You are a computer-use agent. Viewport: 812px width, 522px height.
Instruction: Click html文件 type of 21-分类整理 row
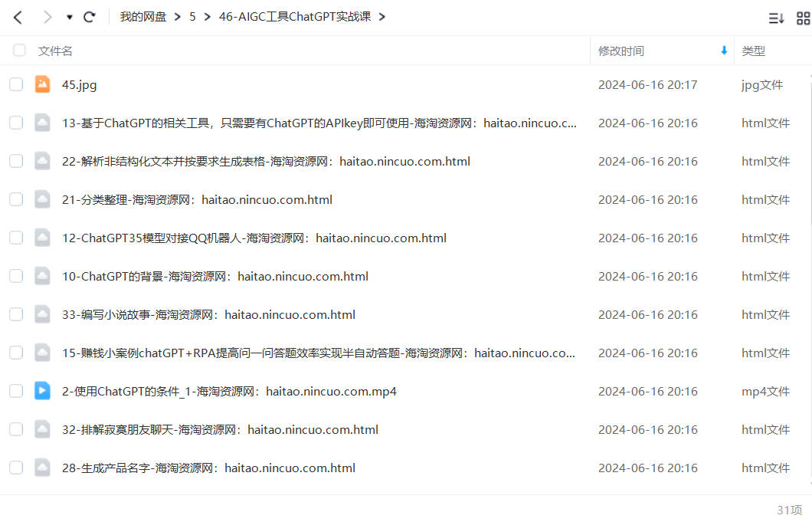point(765,200)
